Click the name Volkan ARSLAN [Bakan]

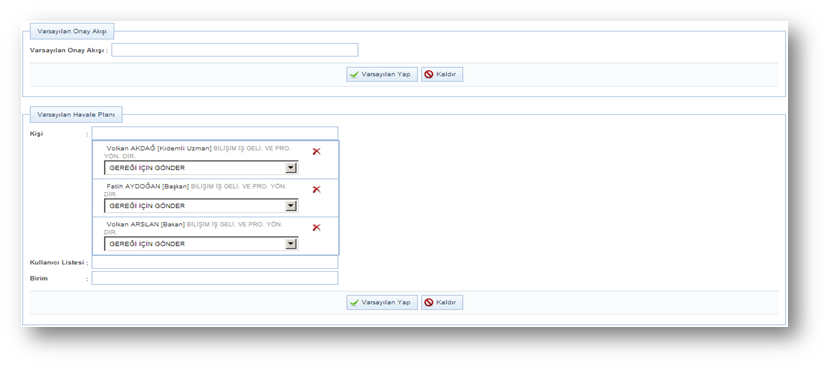pos(146,225)
